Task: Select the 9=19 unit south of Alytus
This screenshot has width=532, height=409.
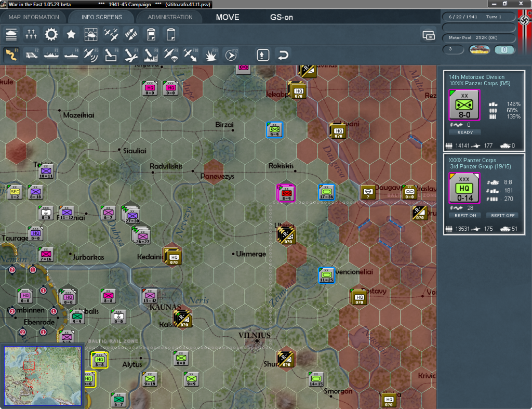Action: tap(150, 379)
